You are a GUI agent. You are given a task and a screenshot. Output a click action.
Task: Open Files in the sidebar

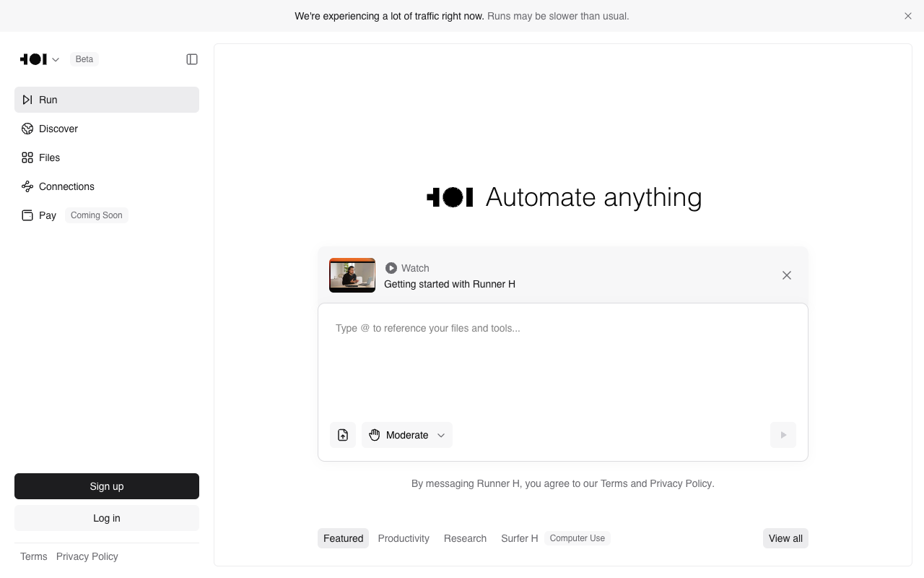(107, 158)
